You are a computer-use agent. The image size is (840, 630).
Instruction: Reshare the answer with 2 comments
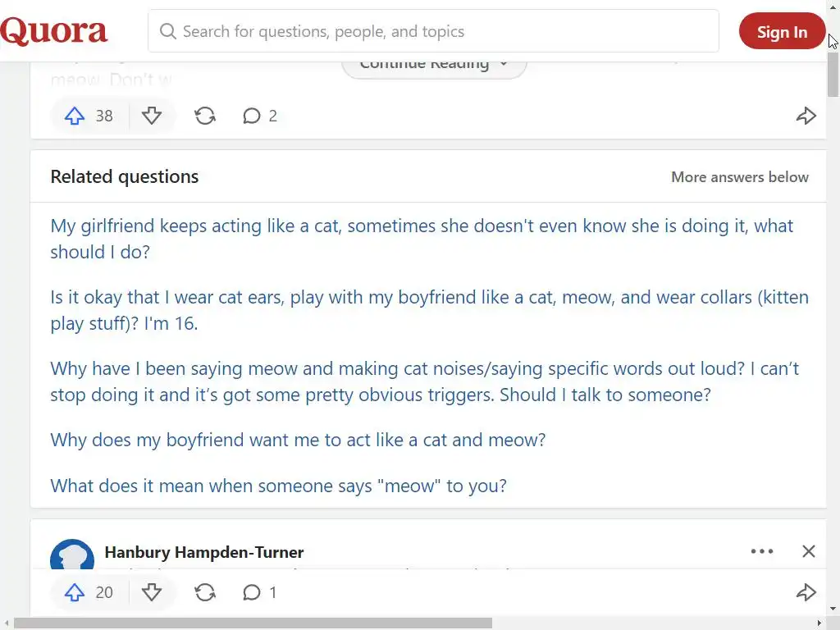click(205, 116)
